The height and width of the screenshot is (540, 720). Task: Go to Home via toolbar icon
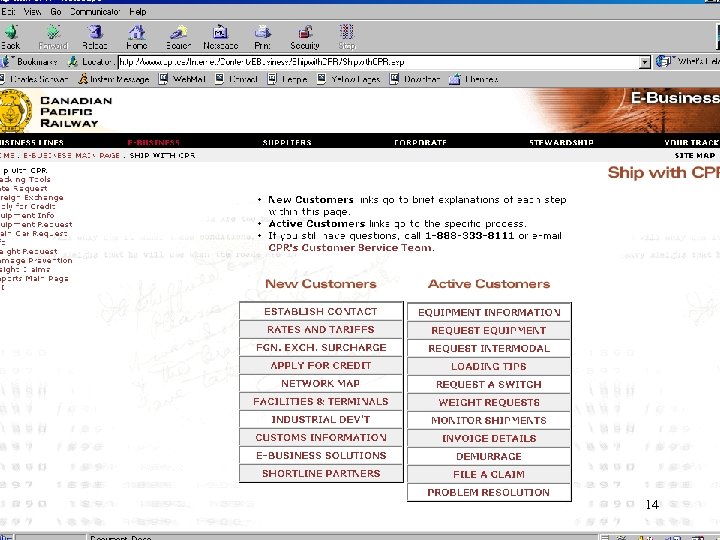137,32
